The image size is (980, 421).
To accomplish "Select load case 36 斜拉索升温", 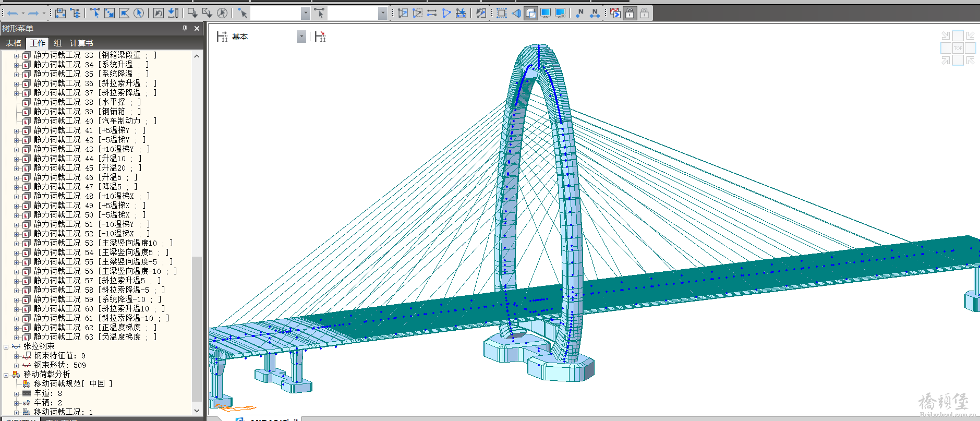I will [95, 83].
